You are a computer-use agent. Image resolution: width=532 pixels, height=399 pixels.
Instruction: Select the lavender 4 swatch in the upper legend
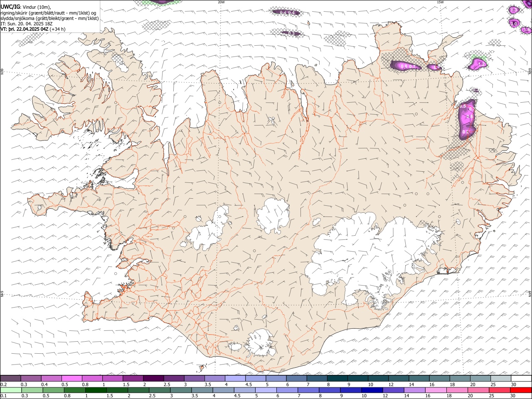(x=235, y=379)
